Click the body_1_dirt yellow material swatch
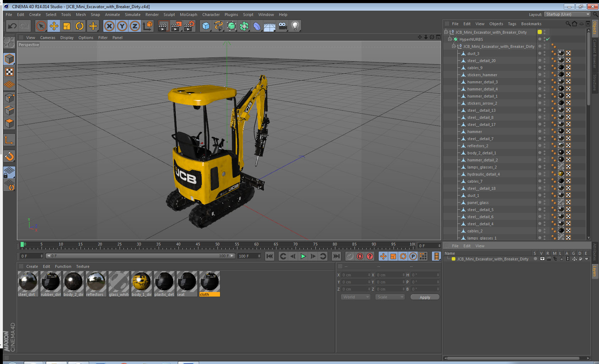 [141, 281]
